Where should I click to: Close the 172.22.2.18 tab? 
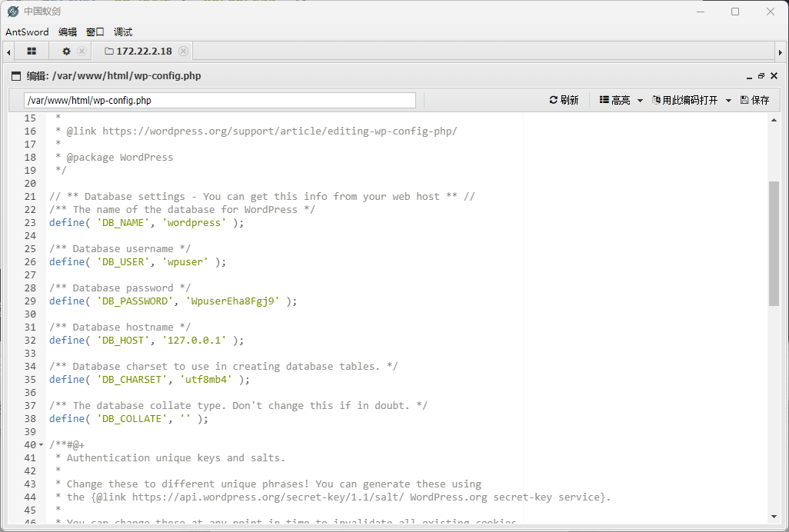183,52
